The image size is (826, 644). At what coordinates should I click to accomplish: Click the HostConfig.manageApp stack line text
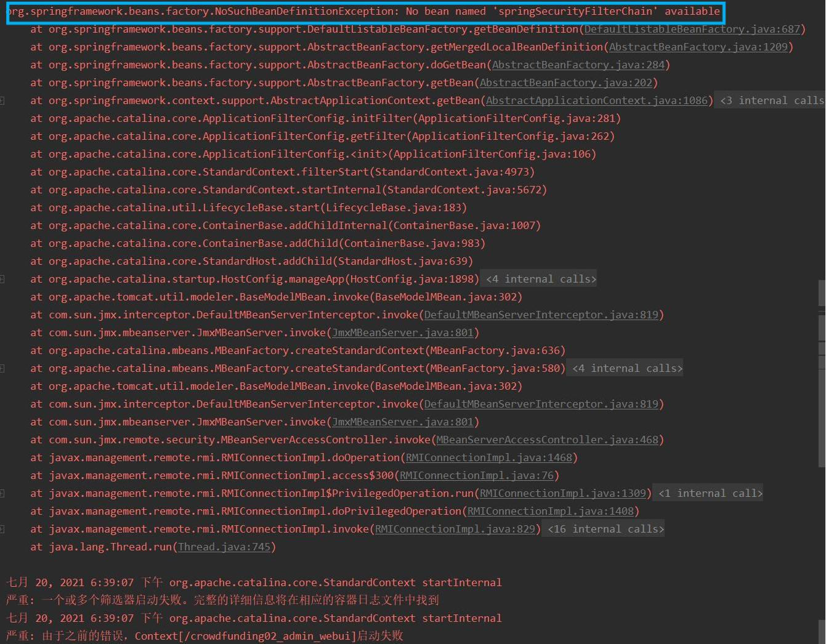(x=254, y=279)
